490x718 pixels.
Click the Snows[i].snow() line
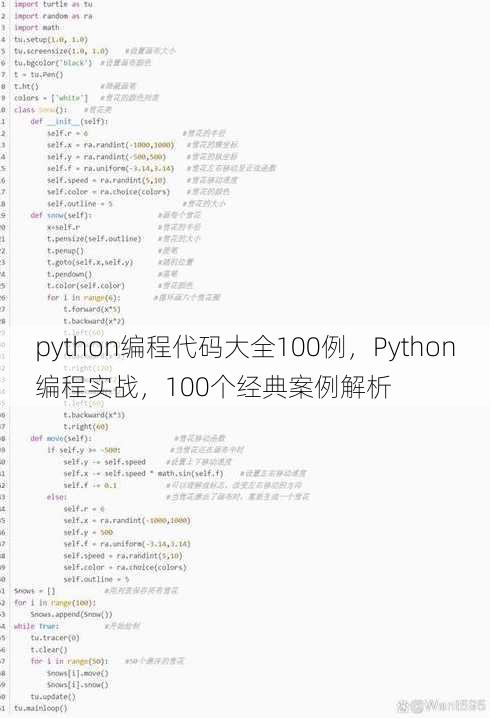tap(77, 685)
